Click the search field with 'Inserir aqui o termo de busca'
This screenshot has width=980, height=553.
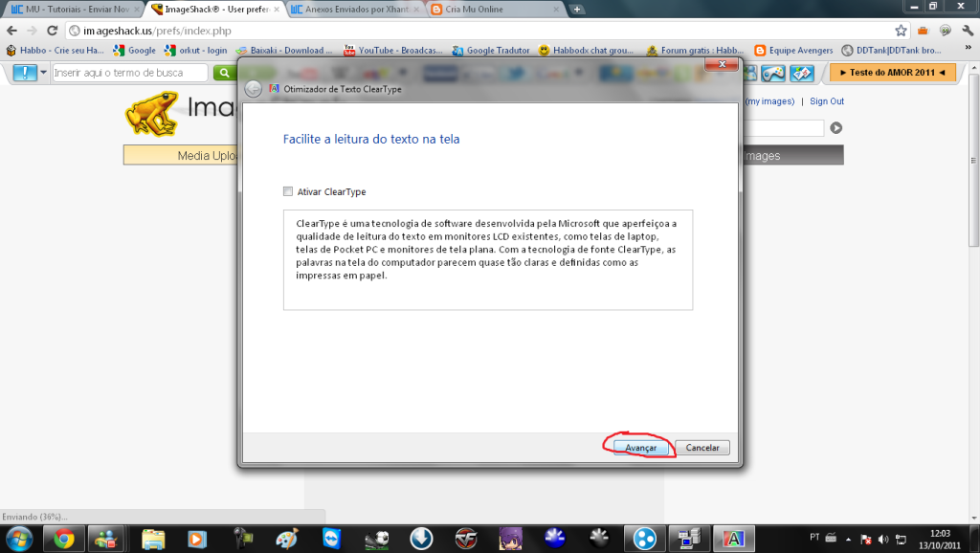[x=129, y=73]
